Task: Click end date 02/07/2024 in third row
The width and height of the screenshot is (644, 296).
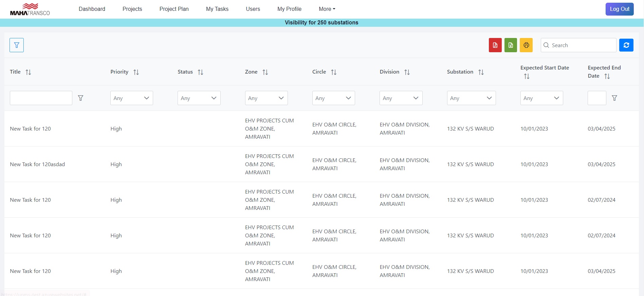Action: click(602, 200)
